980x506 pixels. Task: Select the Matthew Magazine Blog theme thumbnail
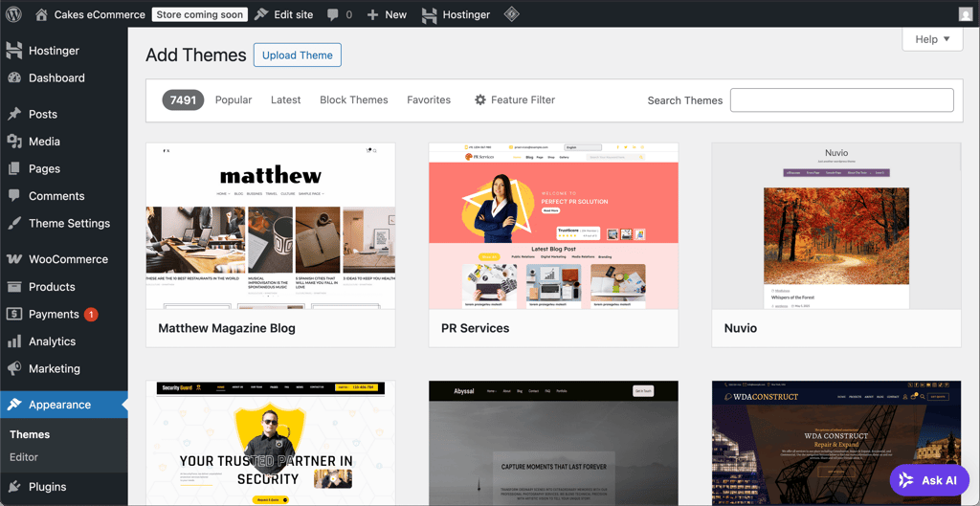[x=271, y=226]
